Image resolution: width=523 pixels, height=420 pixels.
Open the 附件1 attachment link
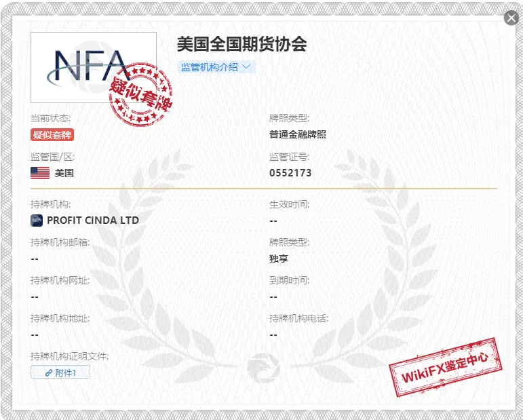coord(60,373)
